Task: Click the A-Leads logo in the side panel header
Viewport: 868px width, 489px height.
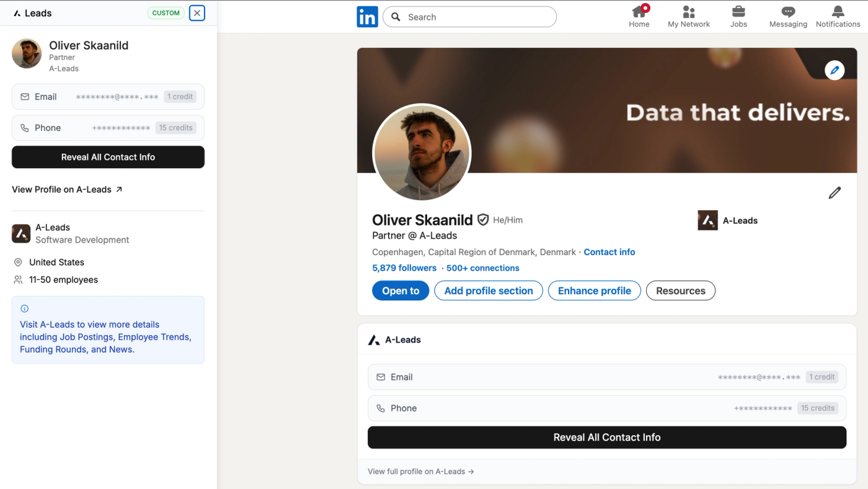Action: 17,13
